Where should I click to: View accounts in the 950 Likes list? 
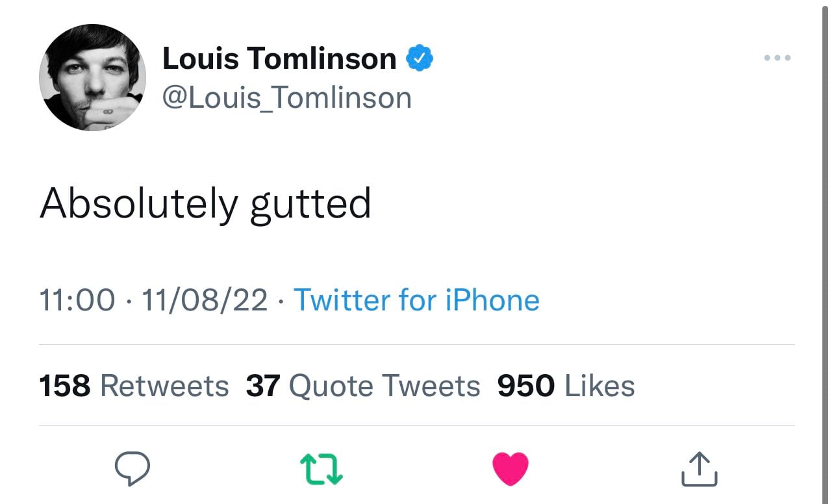566,385
